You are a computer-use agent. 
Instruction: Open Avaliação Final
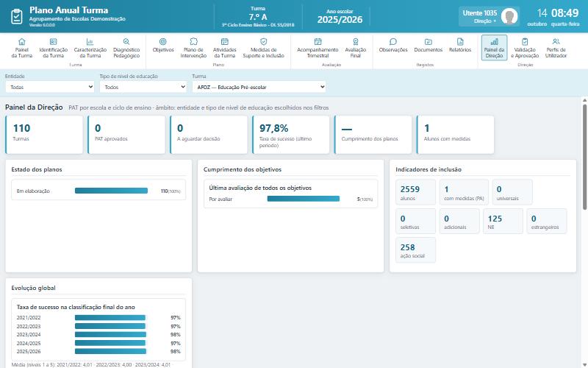356,48
